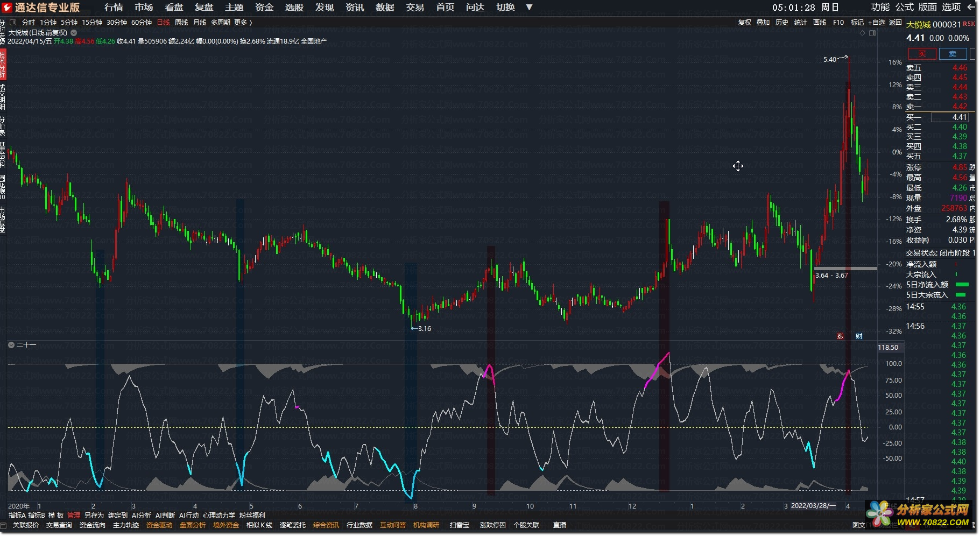The image size is (980, 536).
Task: Click the red 买 buy button
Action: point(922,54)
